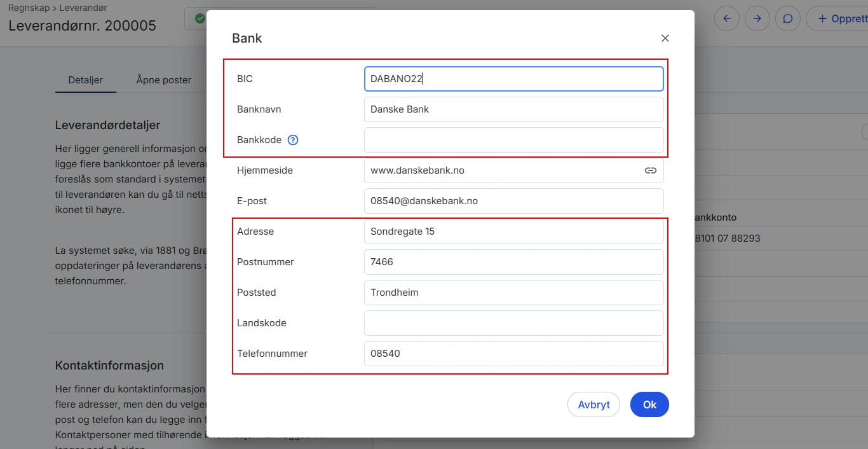Screen dimensions: 868x449
Task: Click into the empty Landskode field
Action: tap(513, 323)
